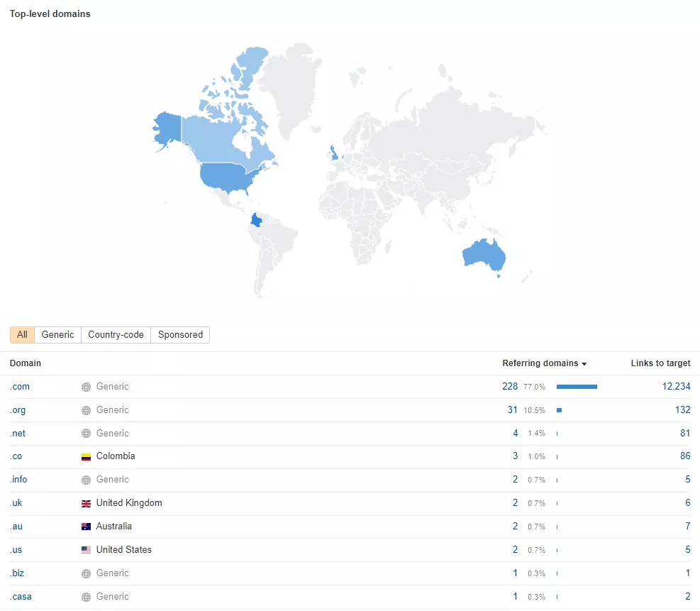This screenshot has height=611, width=700.
Task: Open the .org domain link
Action: click(x=18, y=410)
